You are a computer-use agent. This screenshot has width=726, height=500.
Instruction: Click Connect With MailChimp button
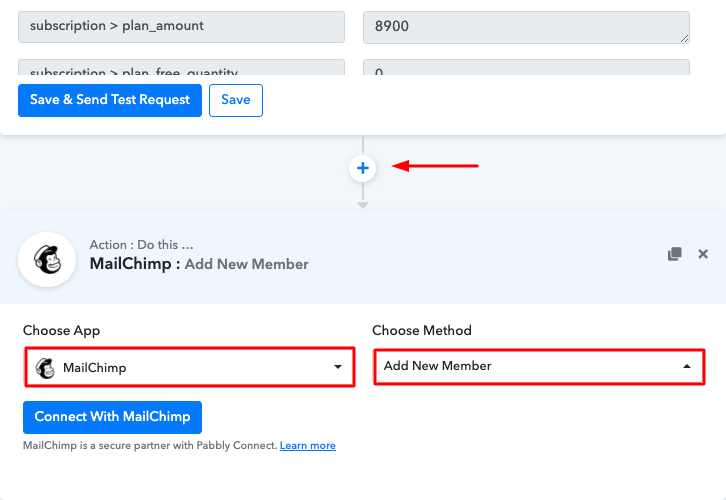click(x=113, y=417)
